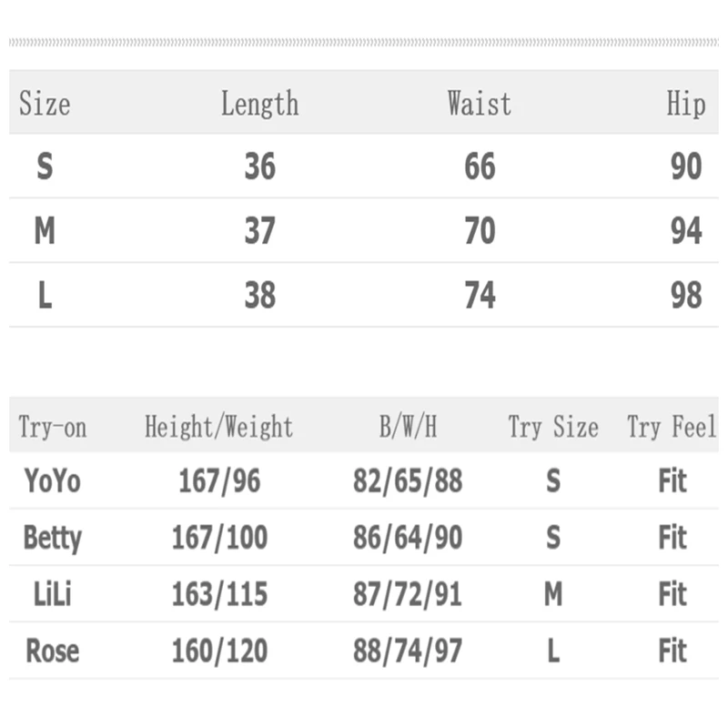Click the B/W/H column header

[408, 427]
